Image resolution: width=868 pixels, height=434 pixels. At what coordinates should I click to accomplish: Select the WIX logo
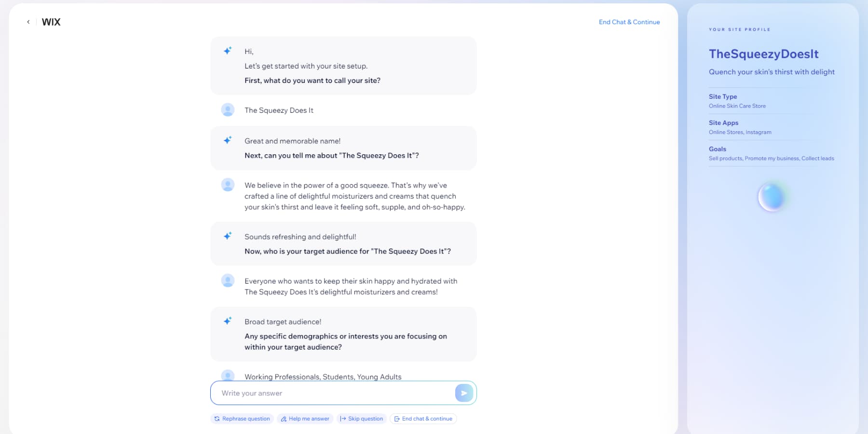click(51, 22)
